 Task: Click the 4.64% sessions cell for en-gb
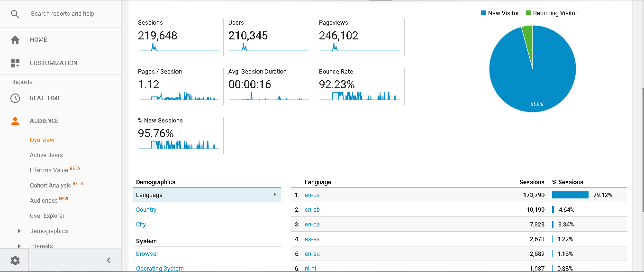(566, 210)
